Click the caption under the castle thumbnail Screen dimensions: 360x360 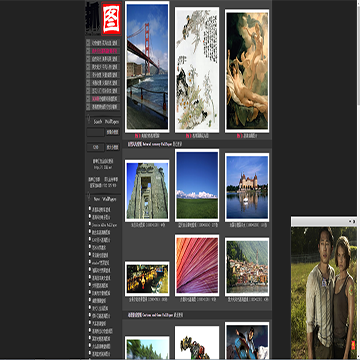pyautogui.click(x=248, y=225)
